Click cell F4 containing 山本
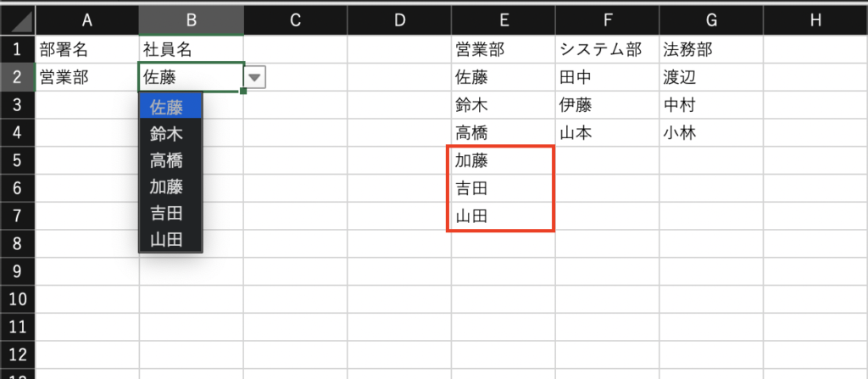 pyautogui.click(x=607, y=133)
